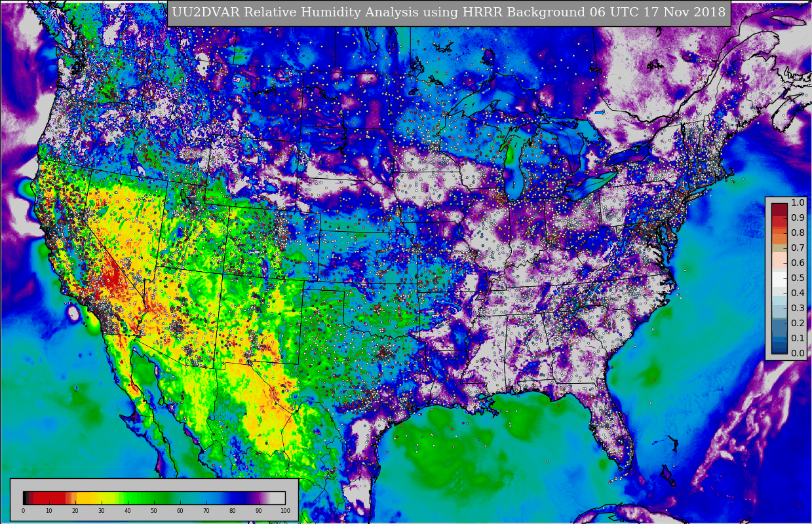The height and width of the screenshot is (524, 812).
Task: Click the 0.1 label on the right colorbar
Action: pyautogui.click(x=798, y=338)
